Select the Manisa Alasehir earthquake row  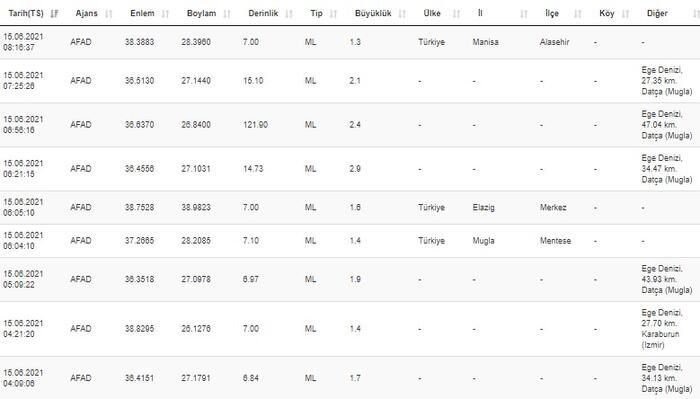click(350, 42)
